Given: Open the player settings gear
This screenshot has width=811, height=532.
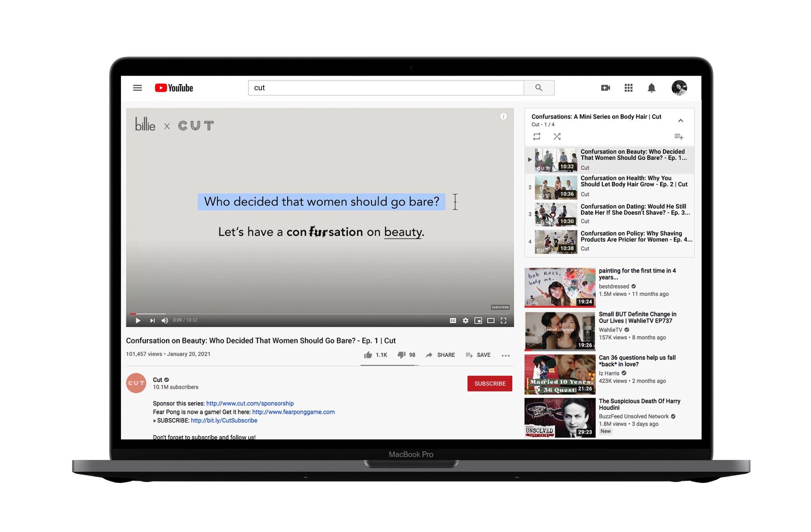Looking at the screenshot, I should (x=465, y=320).
